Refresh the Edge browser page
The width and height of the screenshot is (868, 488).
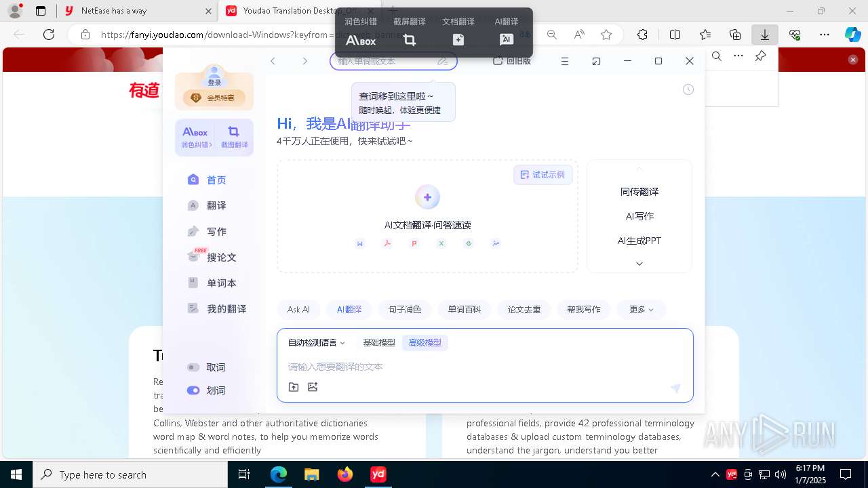(49, 35)
